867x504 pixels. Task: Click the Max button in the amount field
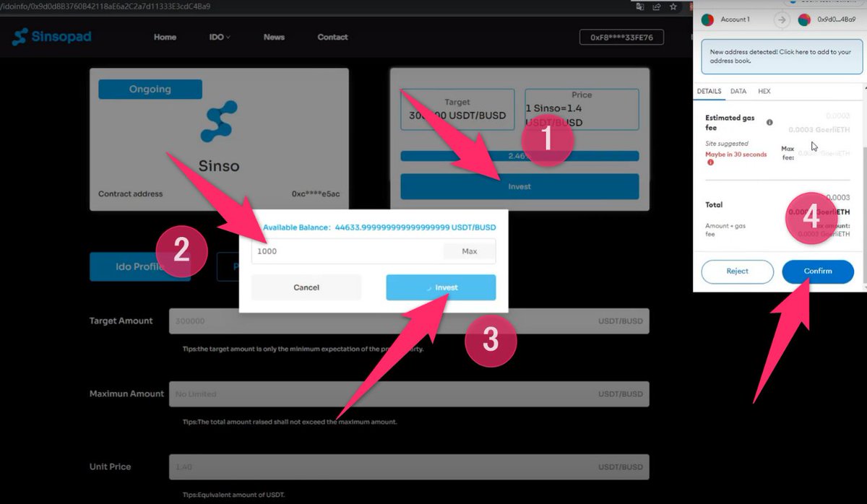tap(470, 251)
